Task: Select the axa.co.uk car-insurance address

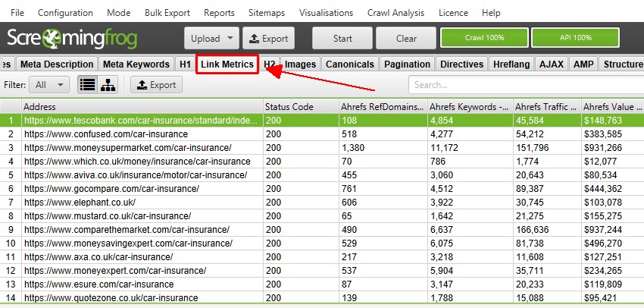Action: pos(98,257)
